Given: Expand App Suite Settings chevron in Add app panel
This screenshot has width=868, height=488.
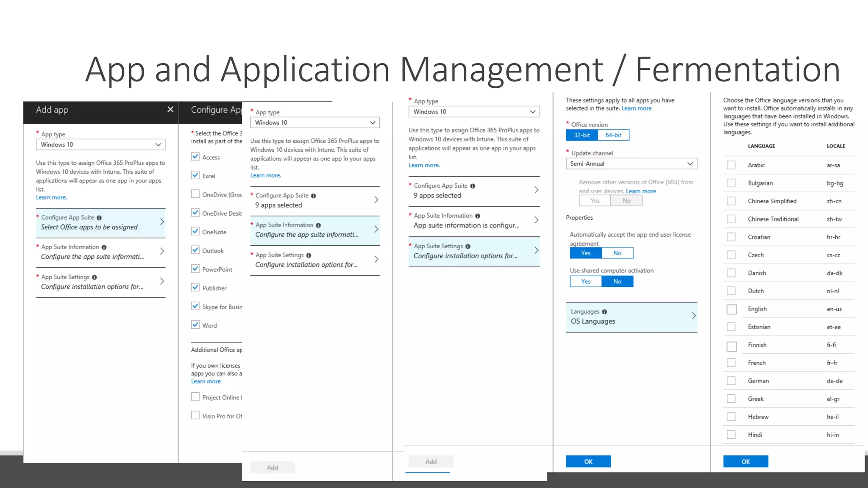Looking at the screenshot, I should tap(162, 281).
